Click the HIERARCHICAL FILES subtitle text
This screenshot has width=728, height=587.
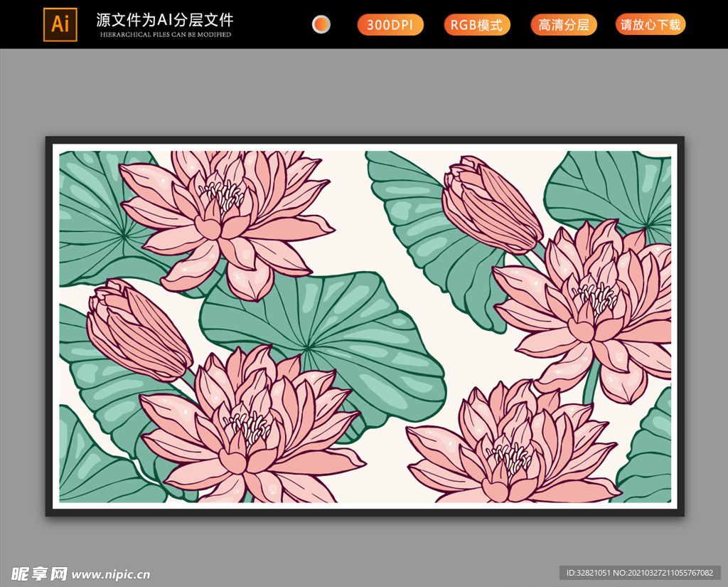point(162,33)
